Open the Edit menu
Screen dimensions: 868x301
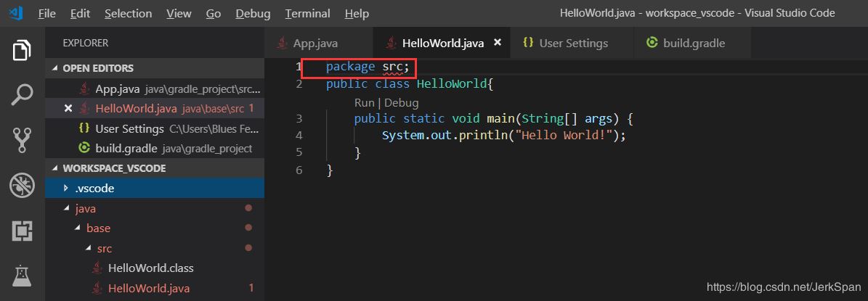click(x=81, y=13)
